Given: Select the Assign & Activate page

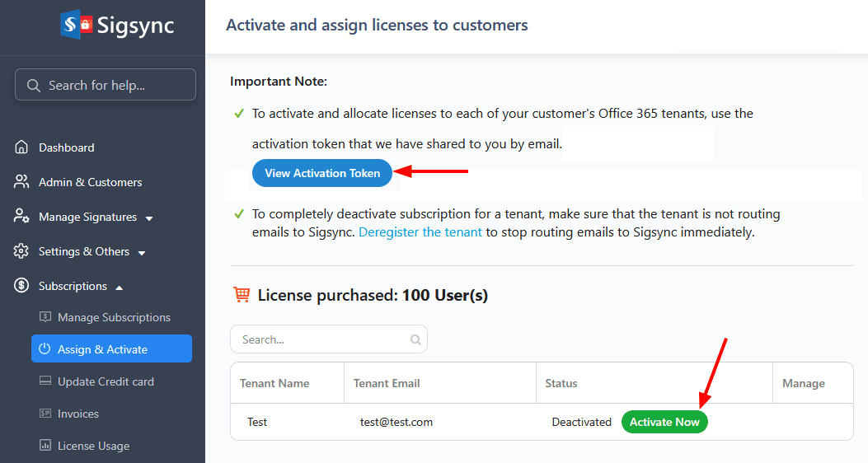Looking at the screenshot, I should coord(111,348).
